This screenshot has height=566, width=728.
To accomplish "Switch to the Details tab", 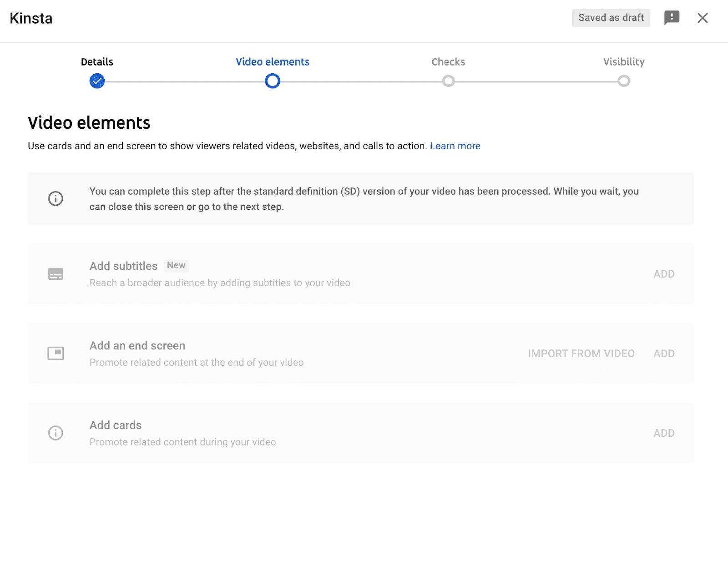I will (96, 61).
